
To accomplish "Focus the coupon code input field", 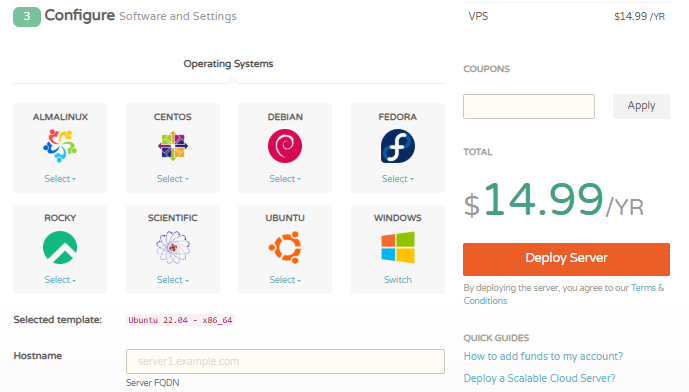I will click(529, 106).
